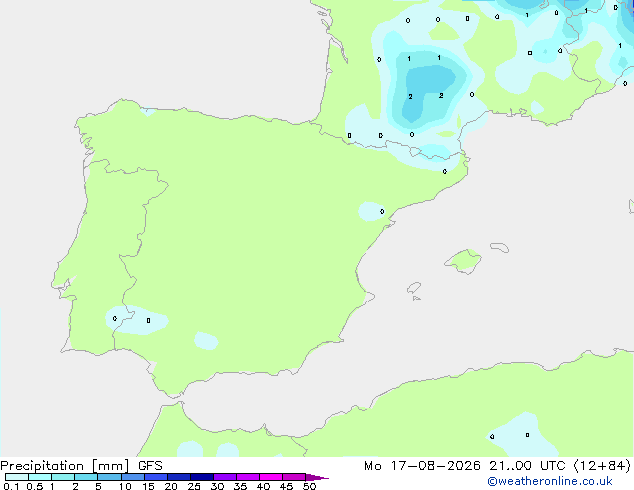This screenshot has width=634, height=490.
Task: Click the '10' legend scale label
Action: pos(125,486)
